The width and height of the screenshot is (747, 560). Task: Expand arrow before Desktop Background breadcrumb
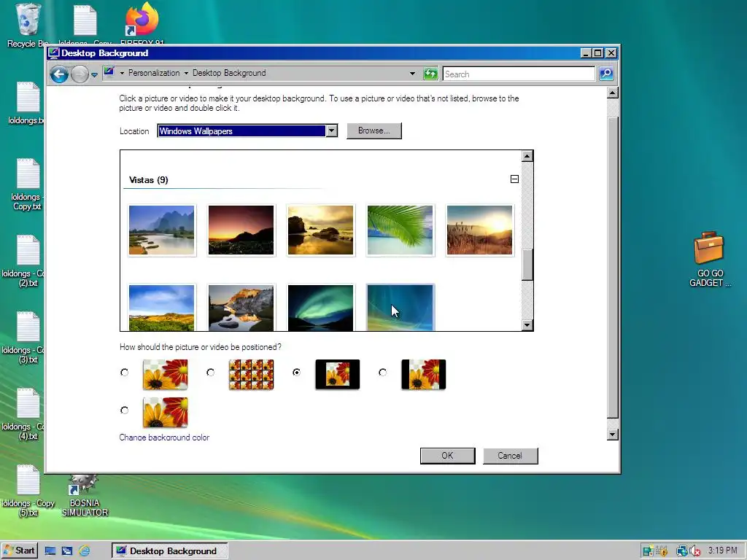(186, 74)
